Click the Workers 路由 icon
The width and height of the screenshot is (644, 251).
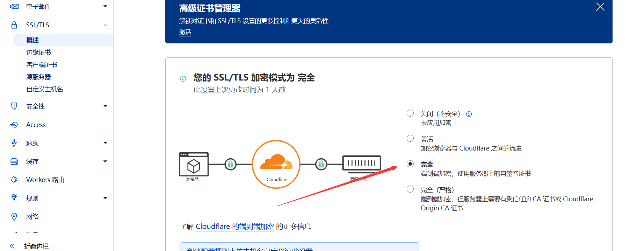point(14,180)
